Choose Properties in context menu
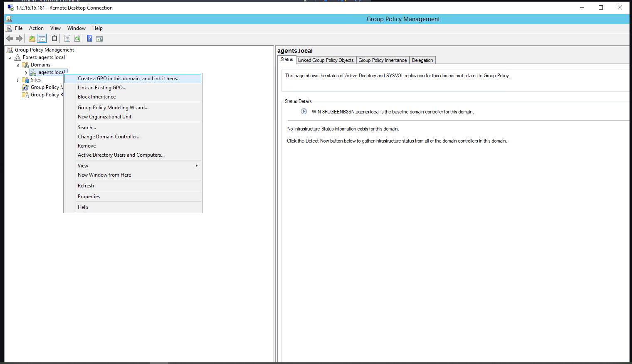Screen dimensions: 632x364 133,197
